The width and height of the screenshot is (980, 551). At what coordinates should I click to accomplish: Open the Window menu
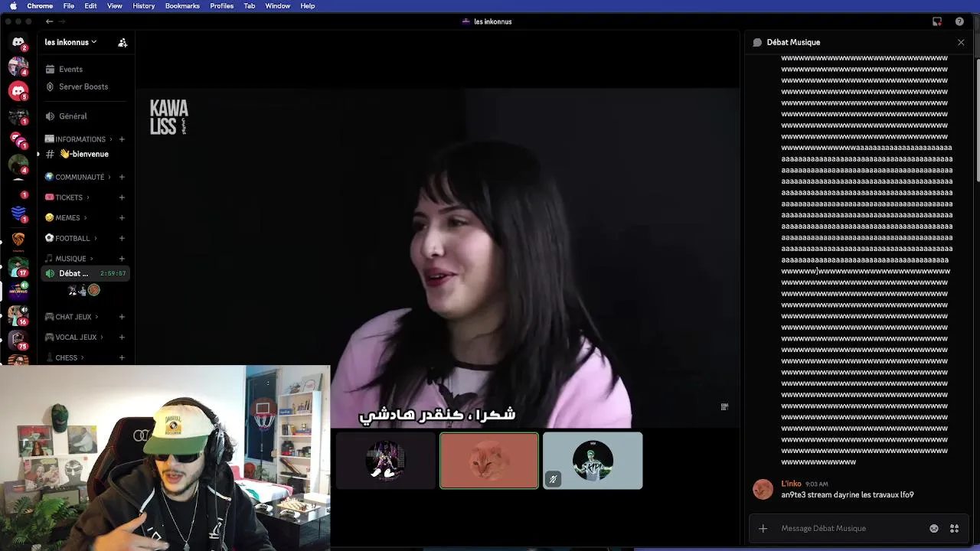tap(277, 5)
